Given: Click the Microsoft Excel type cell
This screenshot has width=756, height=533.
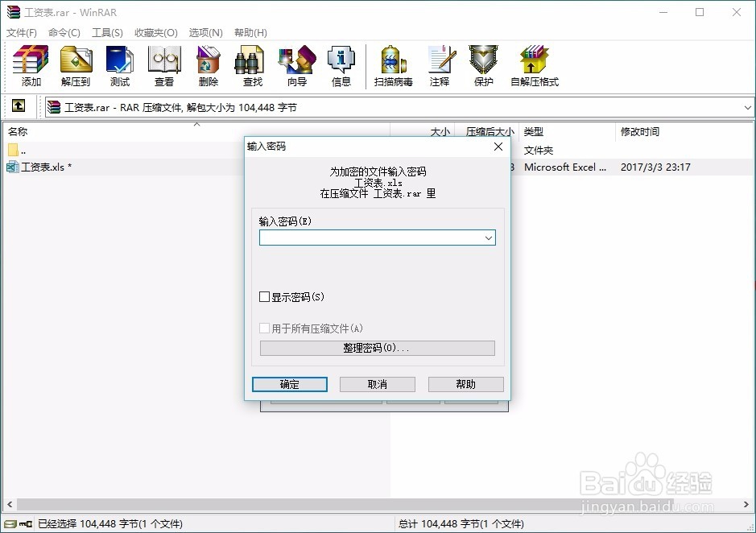Looking at the screenshot, I should coord(565,167).
